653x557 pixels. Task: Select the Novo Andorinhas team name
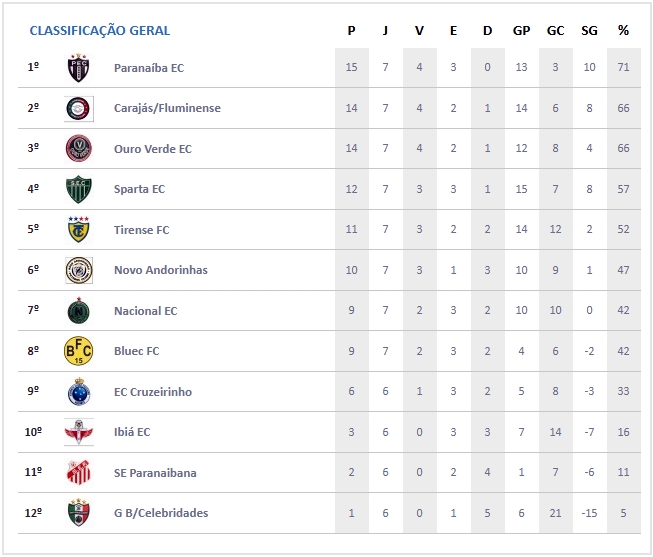(x=160, y=270)
